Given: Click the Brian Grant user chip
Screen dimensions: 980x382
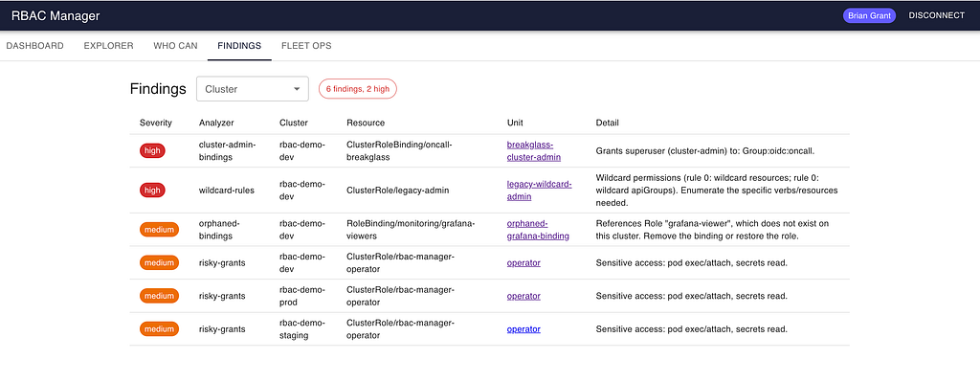Looking at the screenshot, I should [869, 15].
